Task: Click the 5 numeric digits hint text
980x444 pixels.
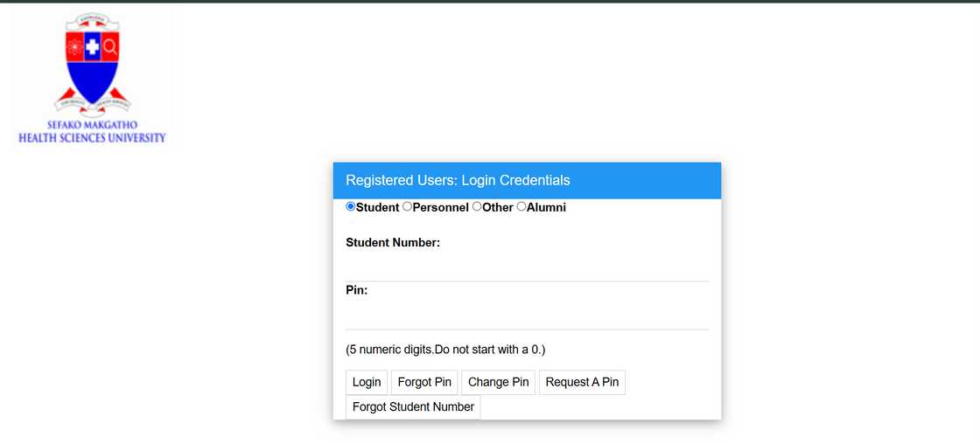Action: (445, 350)
